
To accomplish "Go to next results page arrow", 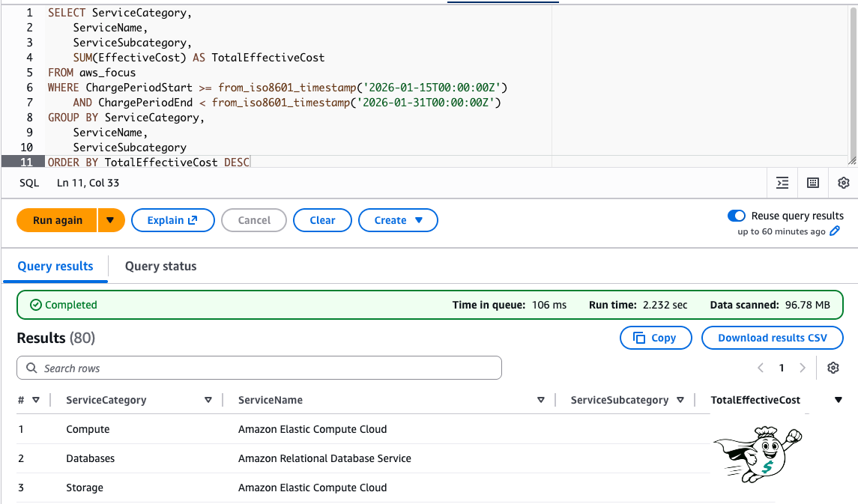I will pyautogui.click(x=803, y=368).
